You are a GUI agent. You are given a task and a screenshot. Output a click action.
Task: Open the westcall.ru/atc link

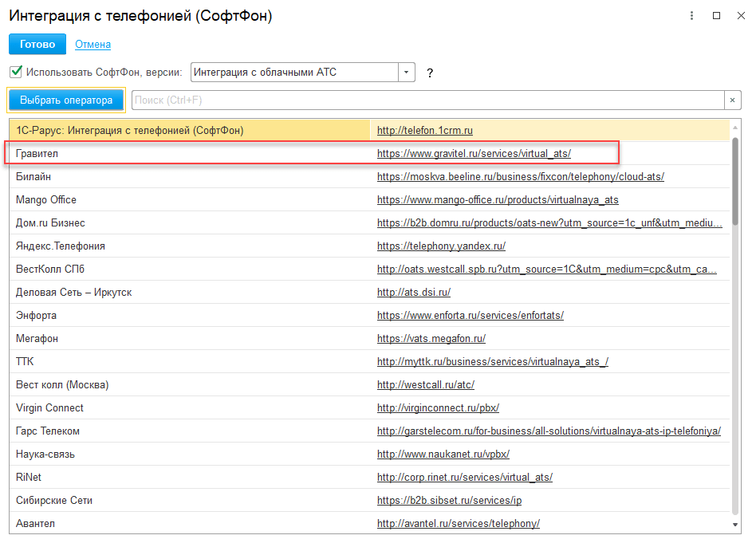(x=426, y=385)
